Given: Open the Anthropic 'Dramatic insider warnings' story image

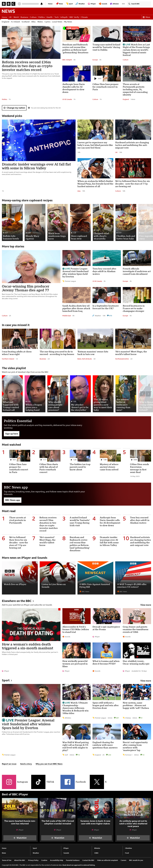Looking at the screenshot, I should [39, 140].
